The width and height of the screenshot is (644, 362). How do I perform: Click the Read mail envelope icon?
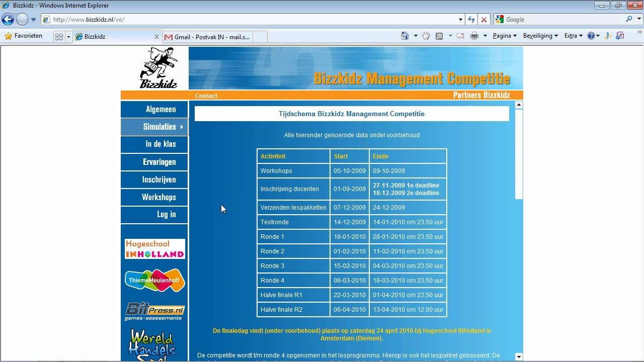[x=460, y=36]
